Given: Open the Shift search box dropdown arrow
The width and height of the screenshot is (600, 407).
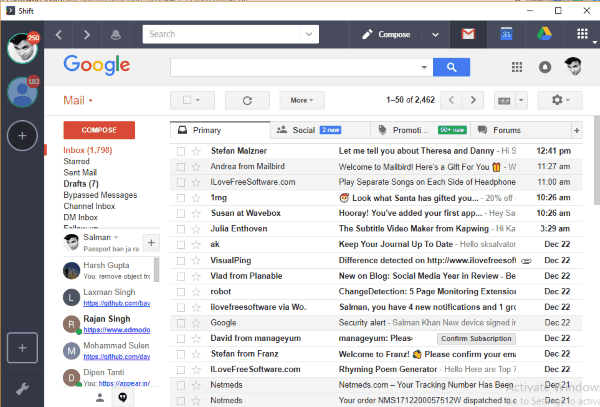Looking at the screenshot, I should pos(309,34).
